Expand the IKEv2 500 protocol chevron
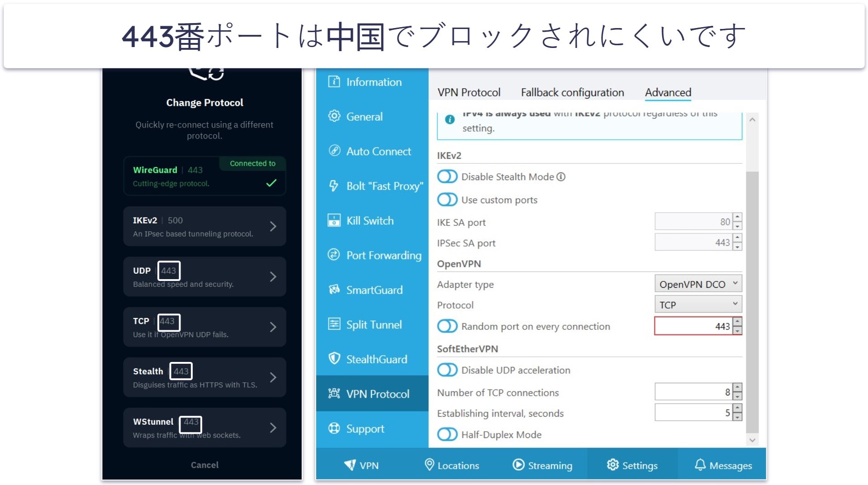 (x=273, y=226)
